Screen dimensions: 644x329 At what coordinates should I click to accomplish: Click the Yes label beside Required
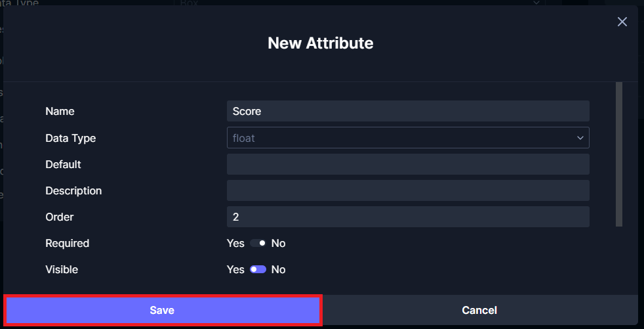point(235,243)
